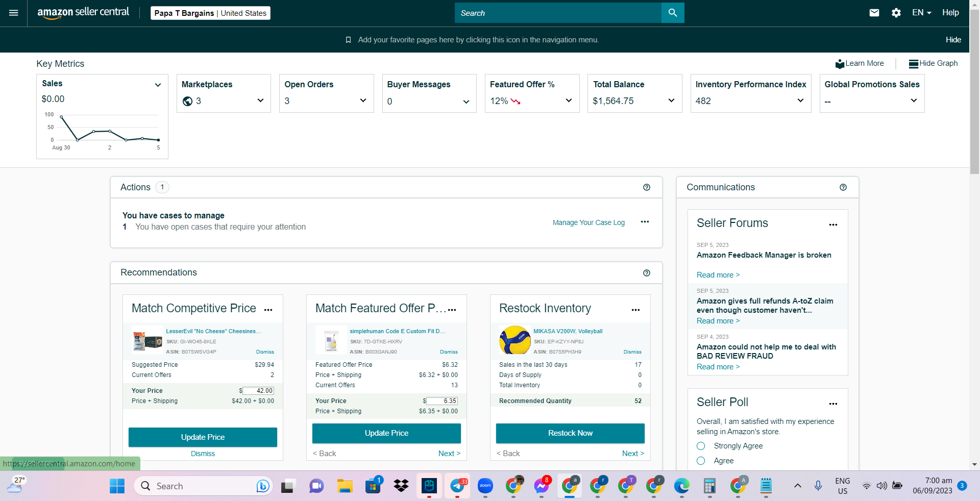Click Next on Restock Inventory card
This screenshot has height=501, width=980.
[x=633, y=454]
